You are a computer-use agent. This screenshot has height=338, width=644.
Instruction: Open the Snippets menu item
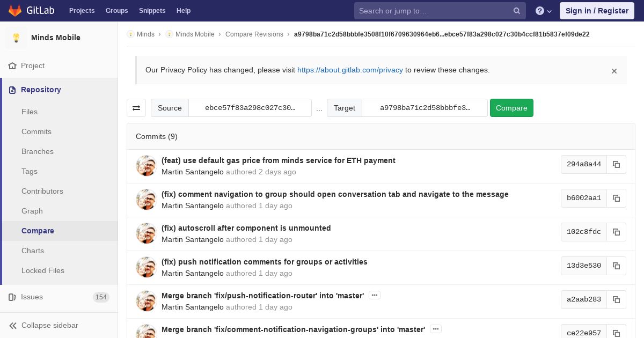(x=152, y=11)
